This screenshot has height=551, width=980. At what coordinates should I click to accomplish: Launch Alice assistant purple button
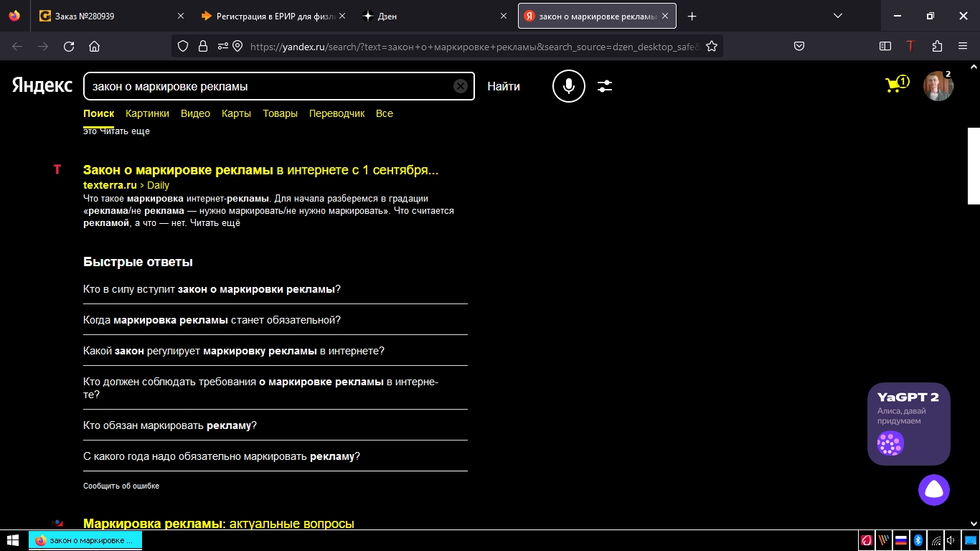tap(934, 490)
